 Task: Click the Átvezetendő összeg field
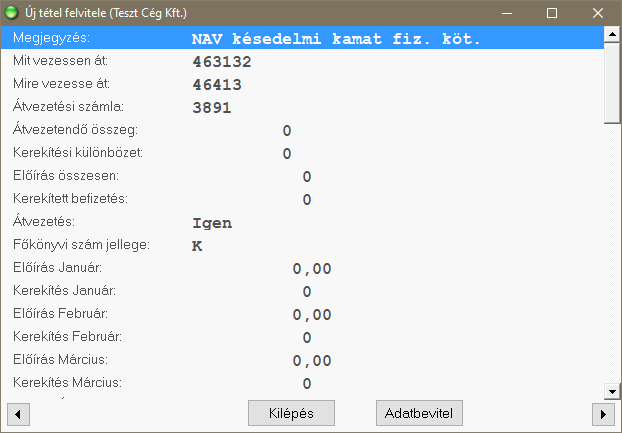(x=286, y=131)
